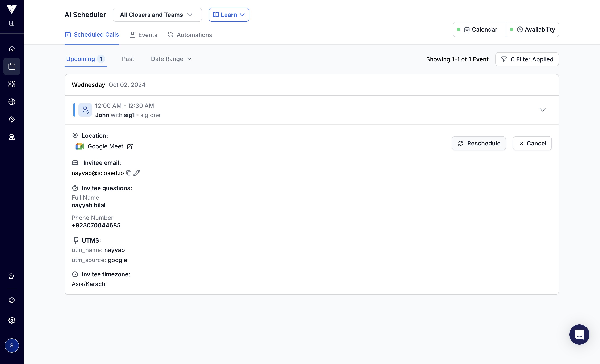Click the add user icon in the sidebar
Viewport: 600px width, 364px height.
(x=12, y=276)
